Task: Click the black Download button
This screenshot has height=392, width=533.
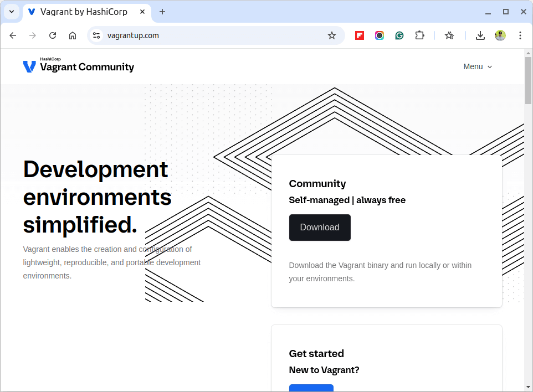Action: pyautogui.click(x=320, y=227)
